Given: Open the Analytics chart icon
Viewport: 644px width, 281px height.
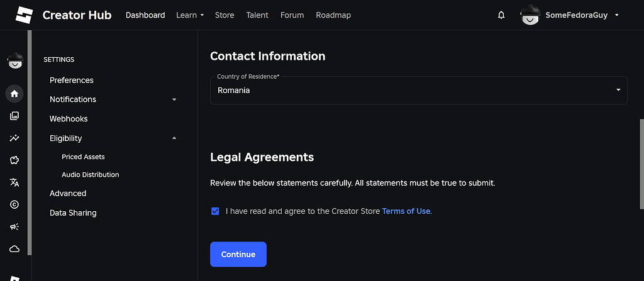Looking at the screenshot, I should pyautogui.click(x=14, y=138).
